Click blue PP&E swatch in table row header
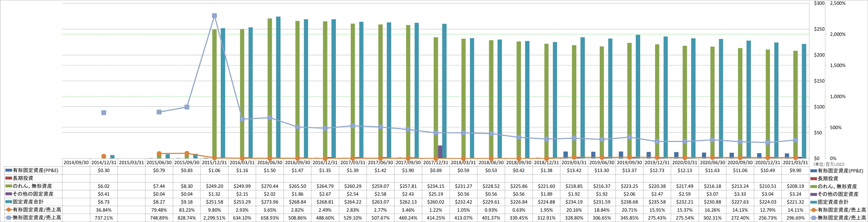The height and width of the screenshot is (222, 868). pos(9,170)
